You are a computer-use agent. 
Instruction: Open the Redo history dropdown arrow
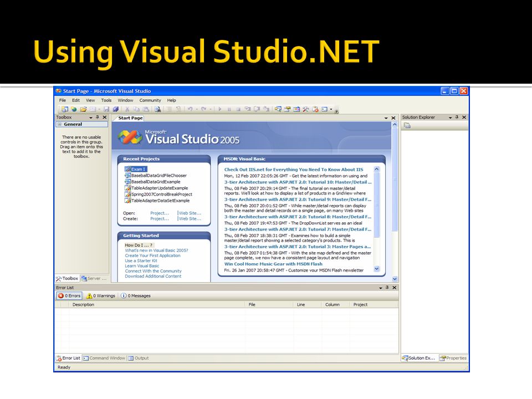(211, 109)
